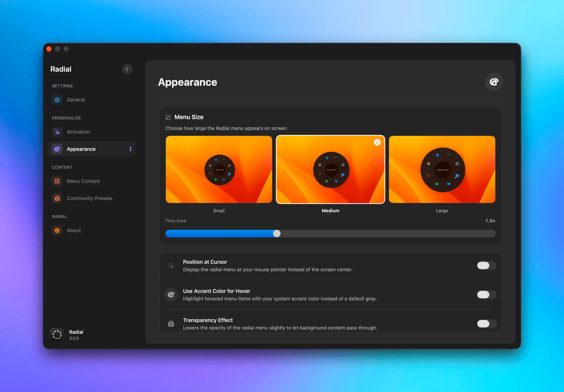Choose the Large menu size option
The height and width of the screenshot is (392, 564).
click(442, 169)
